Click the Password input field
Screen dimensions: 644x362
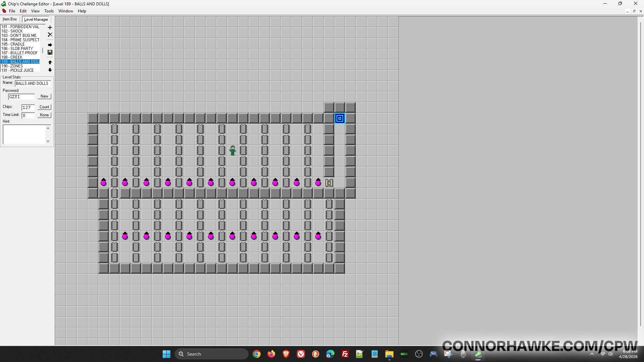(x=21, y=97)
